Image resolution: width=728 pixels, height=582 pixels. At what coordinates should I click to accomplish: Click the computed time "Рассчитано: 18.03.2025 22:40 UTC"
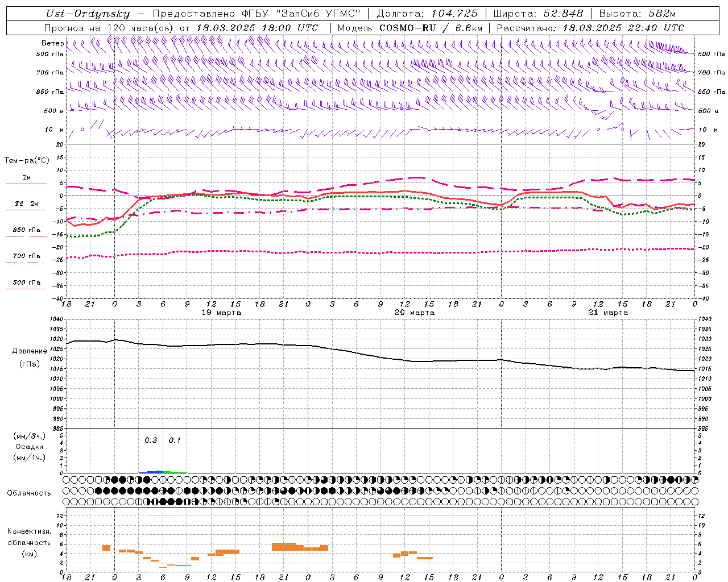point(590,28)
